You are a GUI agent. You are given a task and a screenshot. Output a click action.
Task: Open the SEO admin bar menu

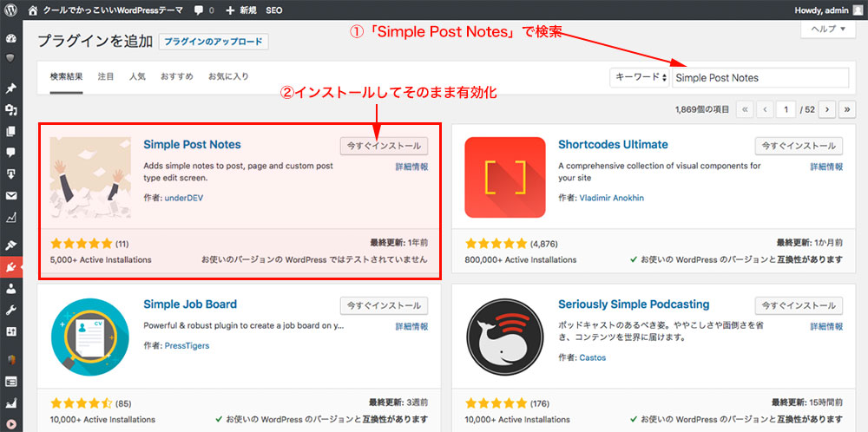(x=274, y=10)
